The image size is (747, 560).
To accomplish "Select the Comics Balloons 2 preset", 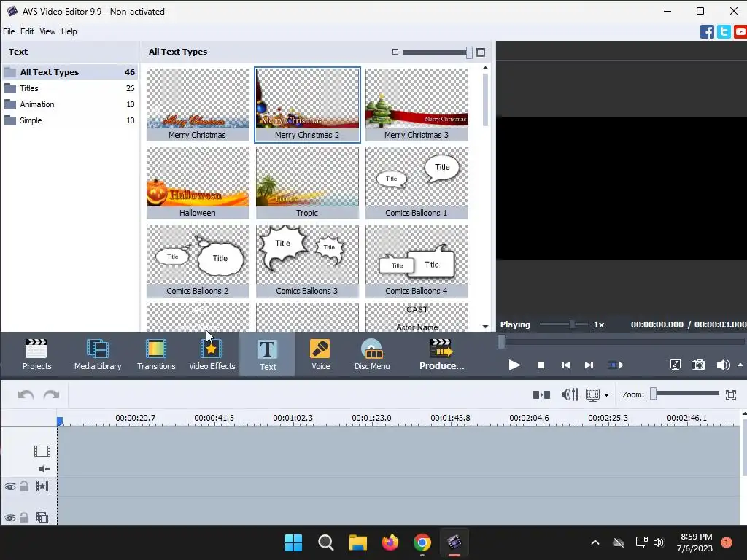I will pos(198,261).
